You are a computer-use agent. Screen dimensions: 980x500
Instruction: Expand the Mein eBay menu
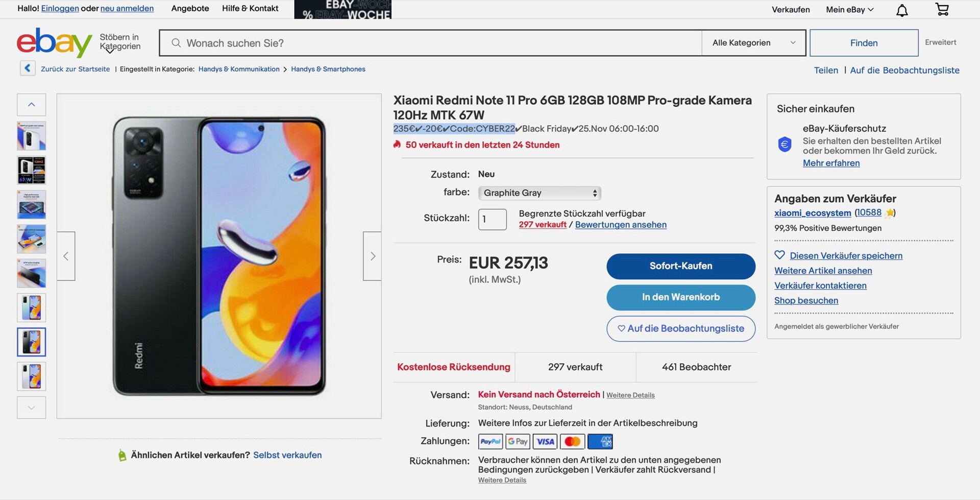pos(850,10)
